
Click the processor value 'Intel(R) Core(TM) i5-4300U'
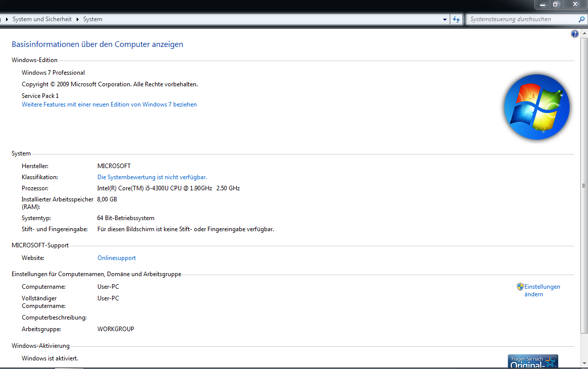[x=169, y=188]
